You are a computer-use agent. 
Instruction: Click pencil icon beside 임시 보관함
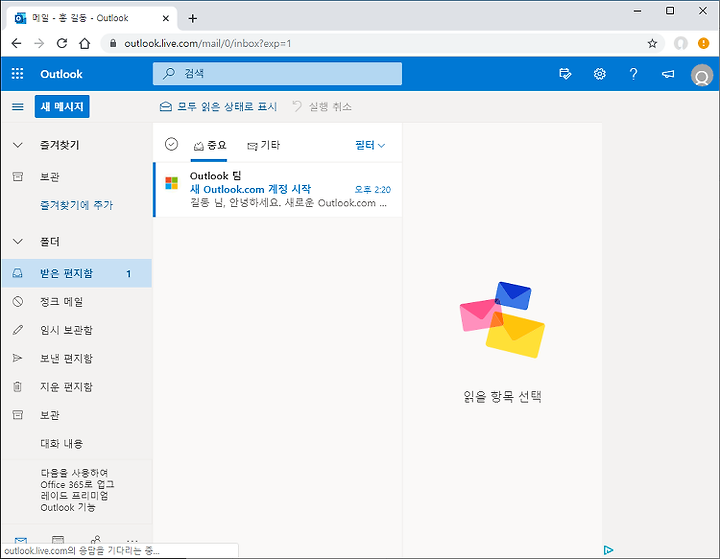(17, 330)
